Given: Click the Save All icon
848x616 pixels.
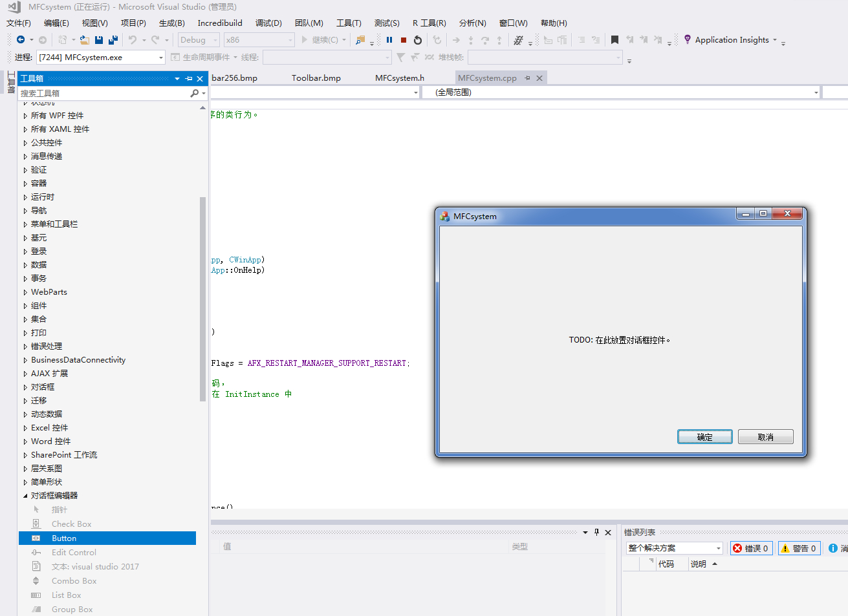Looking at the screenshot, I should 113,40.
